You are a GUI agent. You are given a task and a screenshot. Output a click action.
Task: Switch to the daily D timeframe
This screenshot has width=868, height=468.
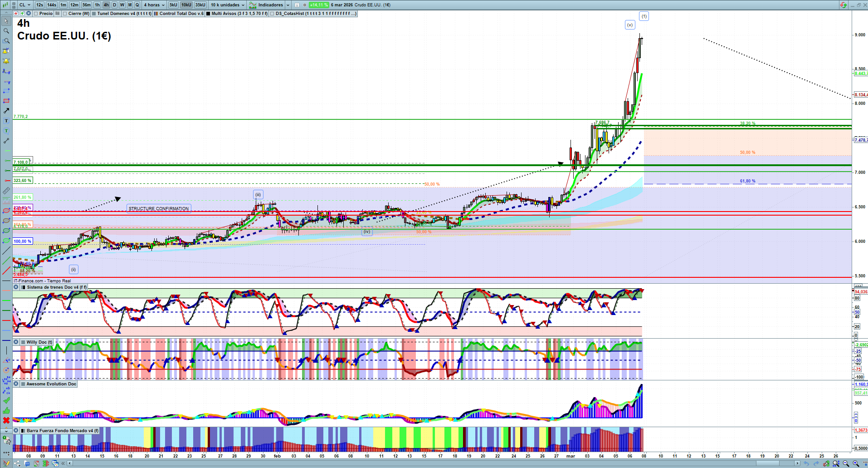pyautogui.click(x=114, y=5)
